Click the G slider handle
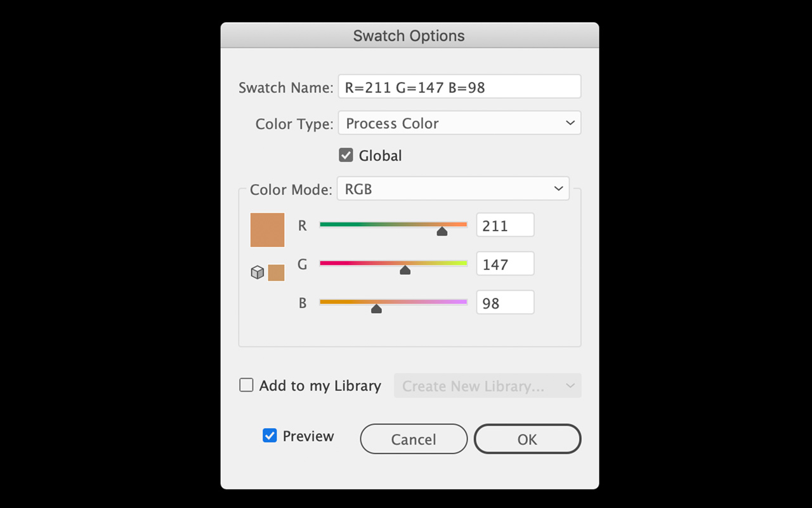The height and width of the screenshot is (508, 812). click(x=405, y=271)
